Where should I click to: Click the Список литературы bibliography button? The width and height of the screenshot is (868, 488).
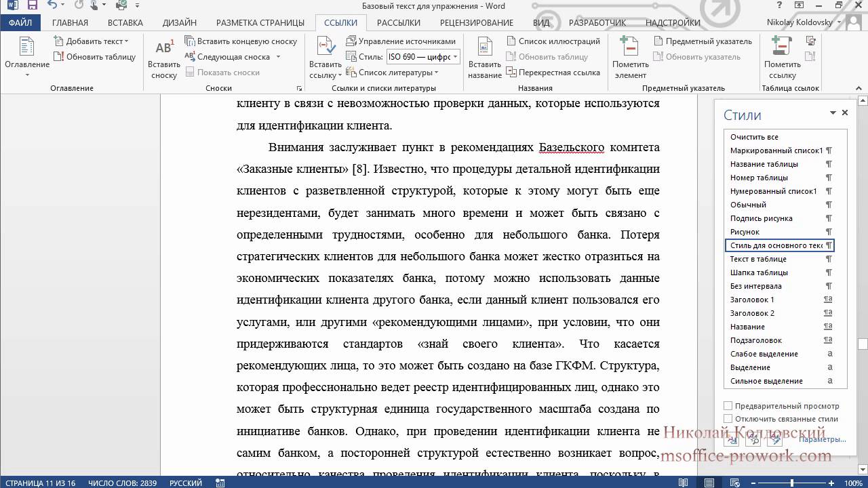pyautogui.click(x=391, y=73)
